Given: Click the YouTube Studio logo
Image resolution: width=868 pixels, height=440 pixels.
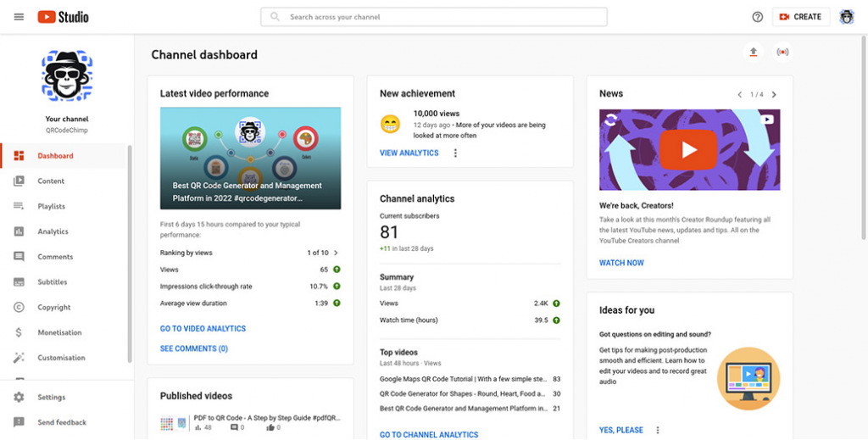Looking at the screenshot, I should coord(63,17).
